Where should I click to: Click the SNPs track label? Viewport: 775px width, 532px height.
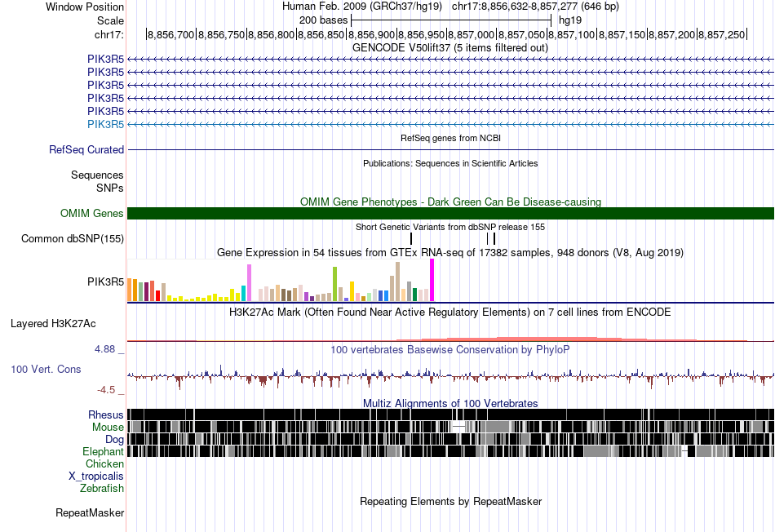[110, 188]
